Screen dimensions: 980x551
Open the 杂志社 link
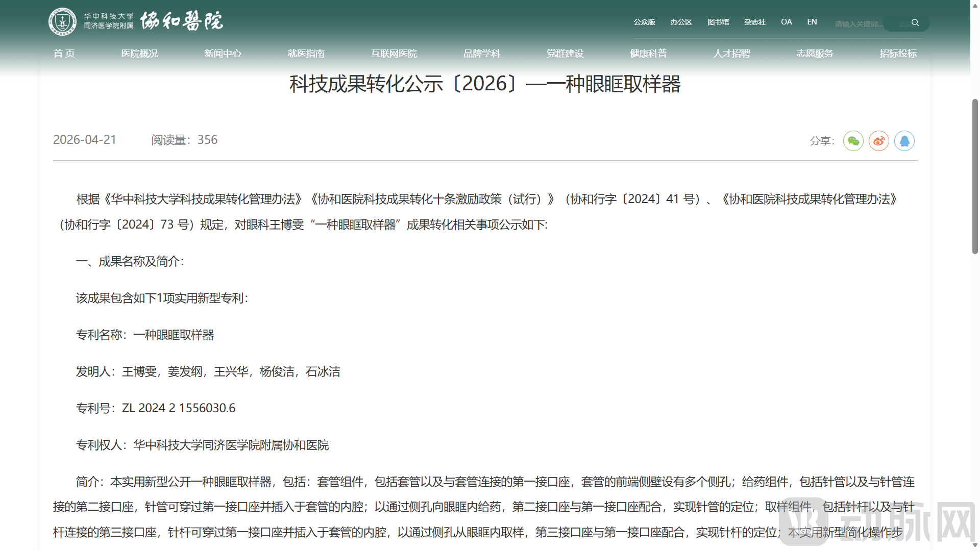[x=755, y=22]
